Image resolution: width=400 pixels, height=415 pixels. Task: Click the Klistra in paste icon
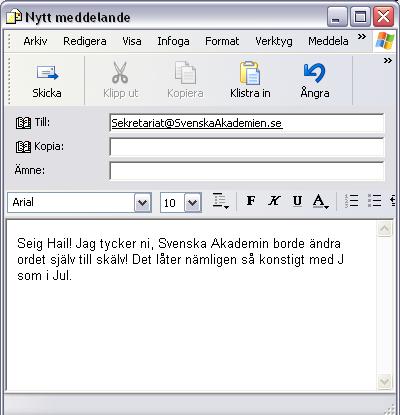(250, 73)
